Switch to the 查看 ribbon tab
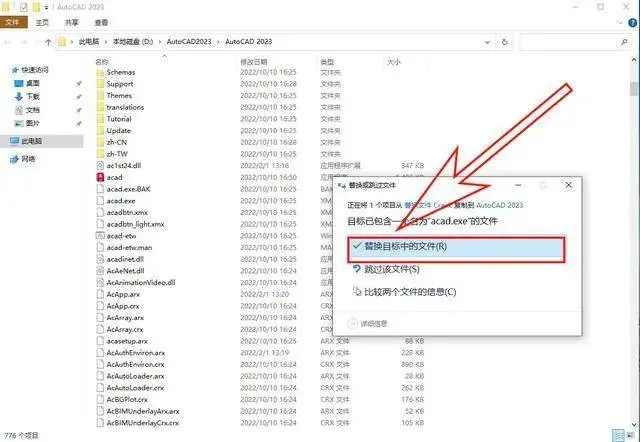640x442 pixels. coord(101,22)
